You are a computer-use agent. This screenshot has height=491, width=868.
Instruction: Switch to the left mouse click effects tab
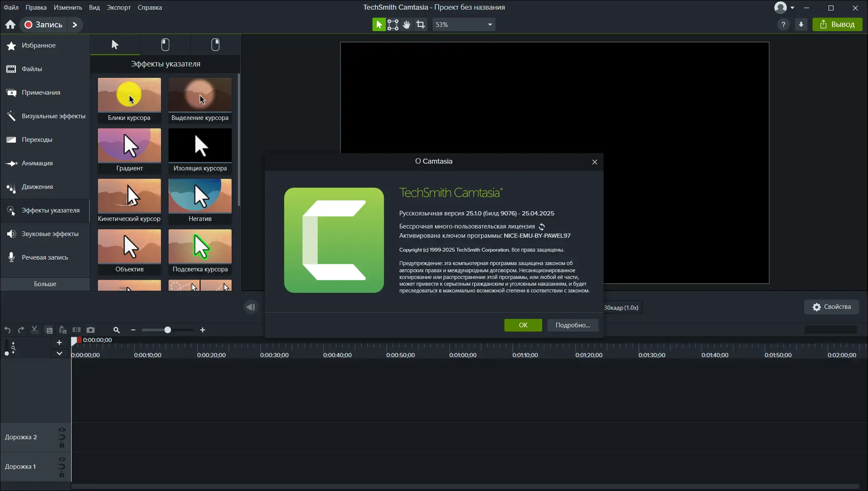point(165,45)
